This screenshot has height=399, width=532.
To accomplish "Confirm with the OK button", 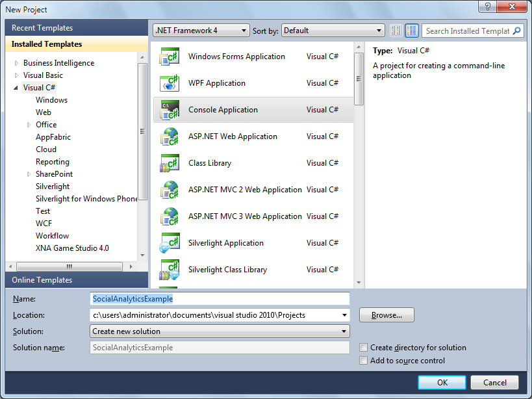I will (442, 383).
